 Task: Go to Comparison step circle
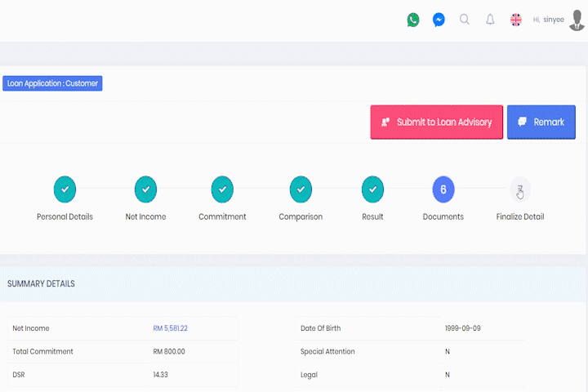click(301, 189)
